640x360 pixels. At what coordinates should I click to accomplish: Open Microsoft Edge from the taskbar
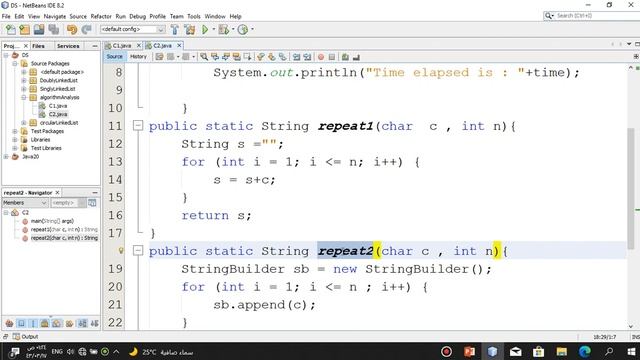click(584, 351)
